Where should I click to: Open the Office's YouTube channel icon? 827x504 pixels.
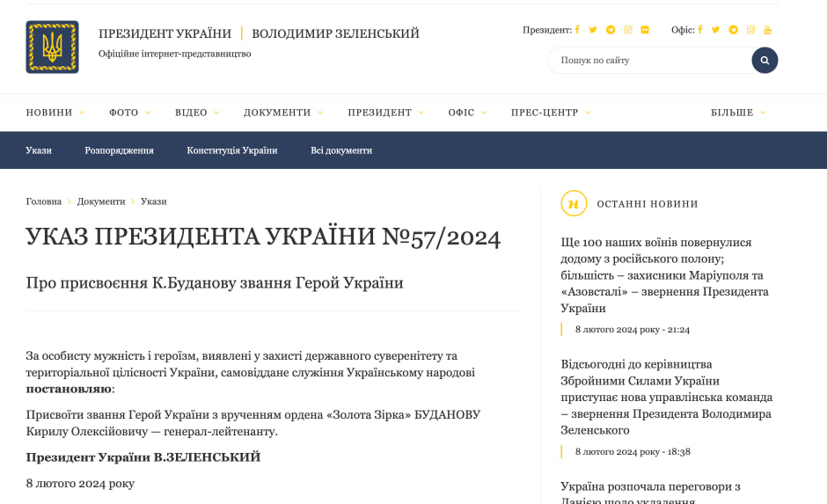pos(767,30)
